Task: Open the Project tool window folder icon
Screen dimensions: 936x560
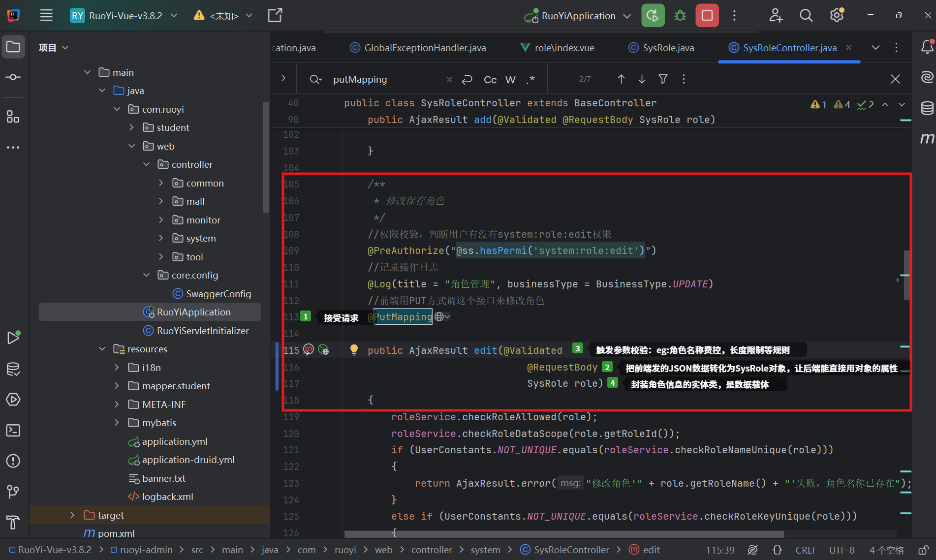Action: coord(13,47)
